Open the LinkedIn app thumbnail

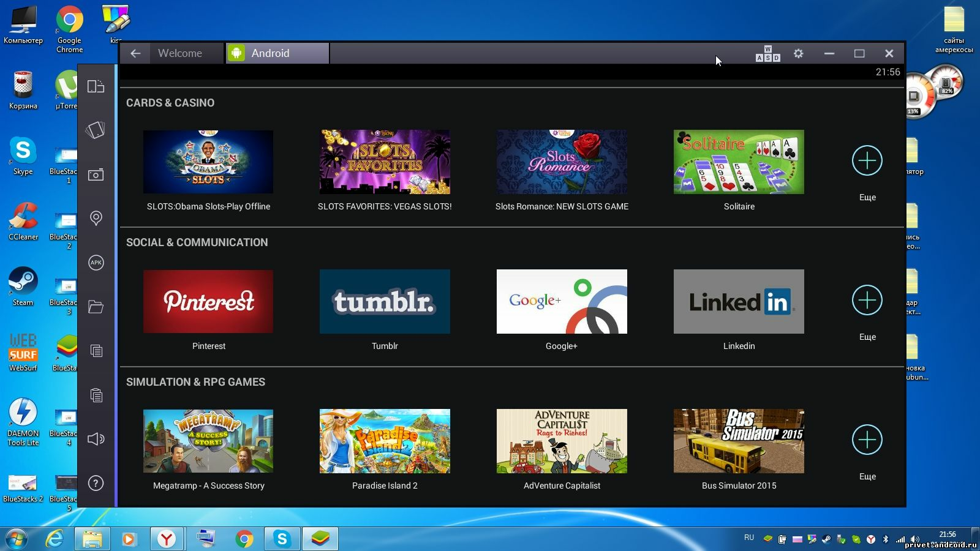[x=739, y=301]
